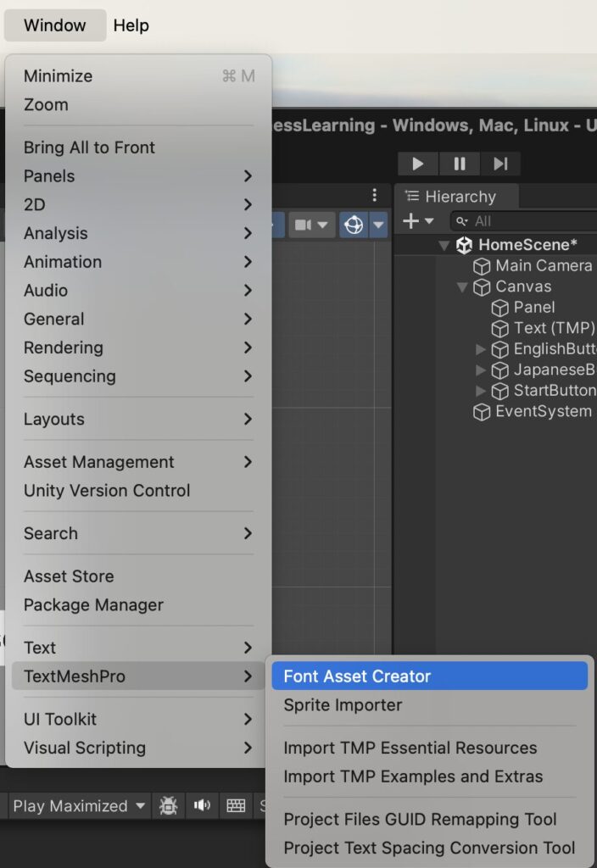Collapse the HomeScene tree arrow
Screen dimensions: 597x868
pos(444,245)
